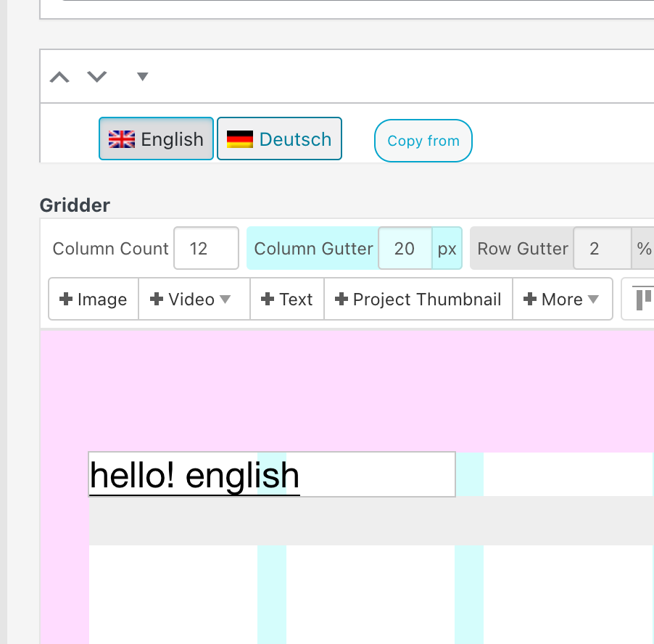The width and height of the screenshot is (654, 644).
Task: Click the Copy from button
Action: 423,141
